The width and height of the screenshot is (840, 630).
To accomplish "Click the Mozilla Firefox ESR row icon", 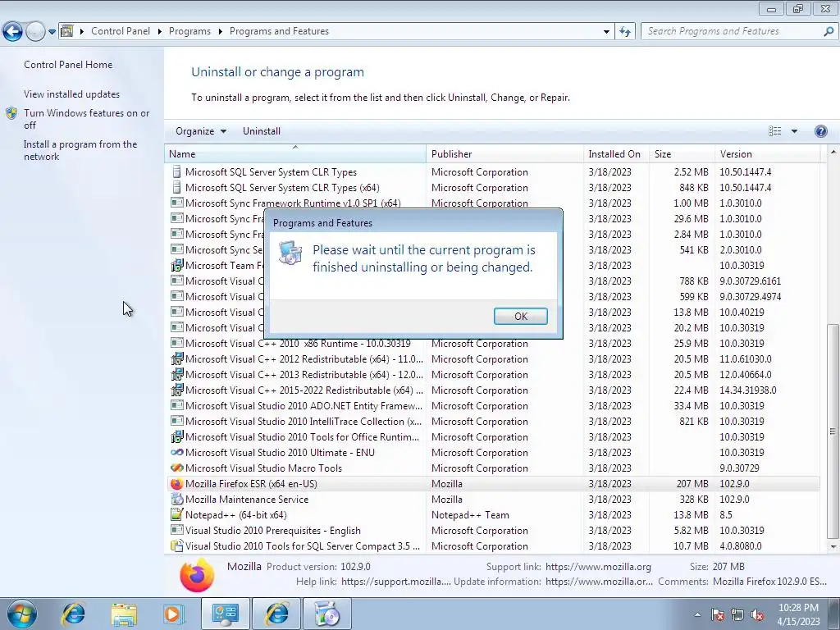I will point(176,484).
